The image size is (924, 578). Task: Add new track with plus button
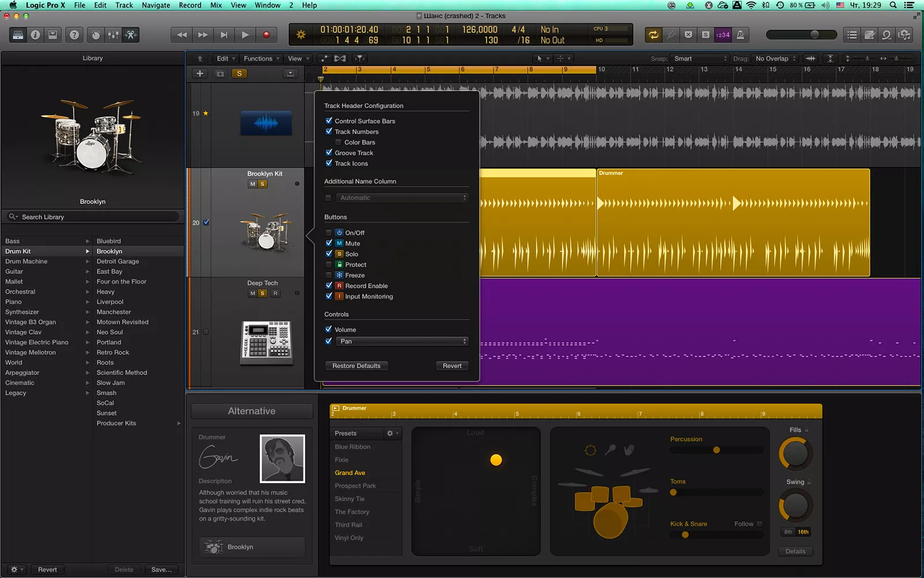200,73
